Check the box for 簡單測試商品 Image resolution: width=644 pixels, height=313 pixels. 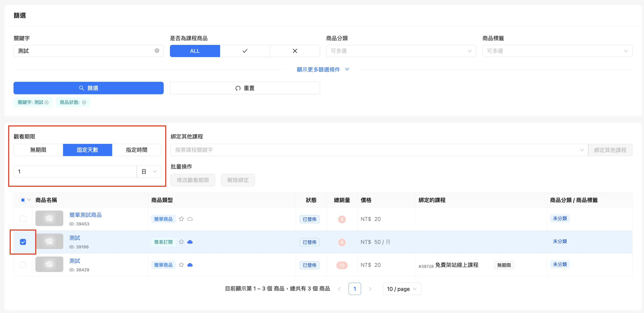click(x=23, y=219)
